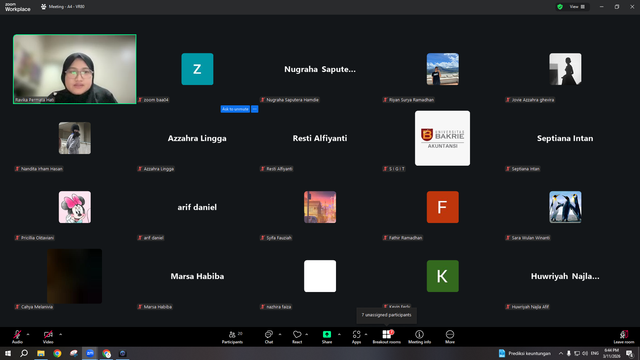Select Riyan Surya Ramadhan's profile picture

point(442,69)
